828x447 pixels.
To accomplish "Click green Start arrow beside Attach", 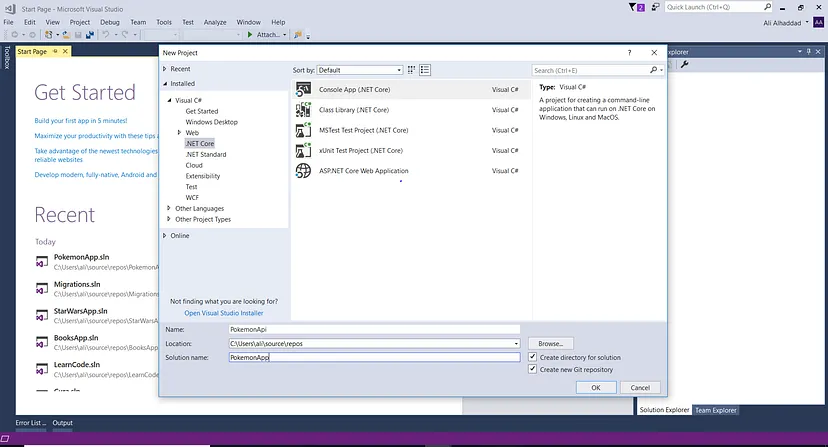I will (x=250, y=35).
